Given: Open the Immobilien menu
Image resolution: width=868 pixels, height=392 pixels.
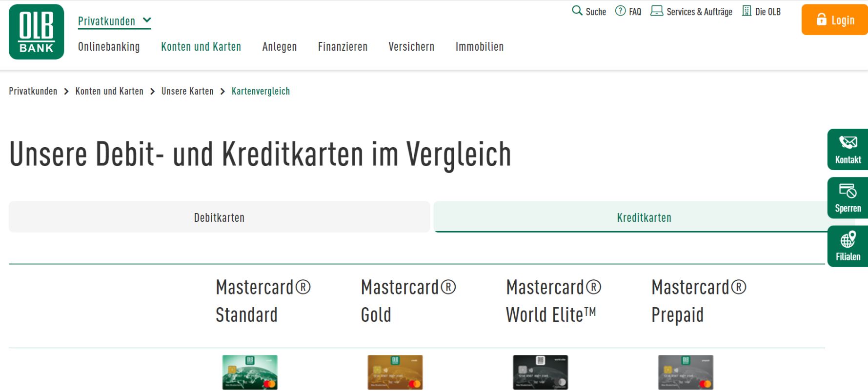Looking at the screenshot, I should [x=480, y=47].
